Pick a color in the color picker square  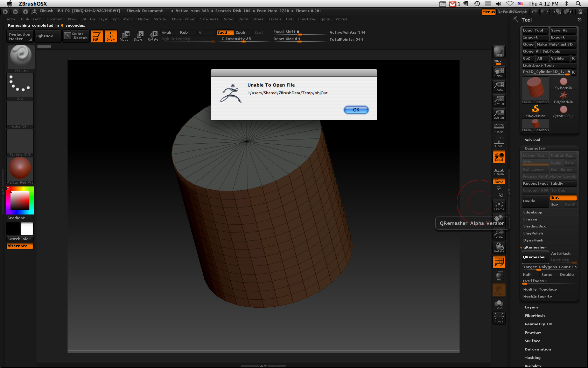click(20, 200)
